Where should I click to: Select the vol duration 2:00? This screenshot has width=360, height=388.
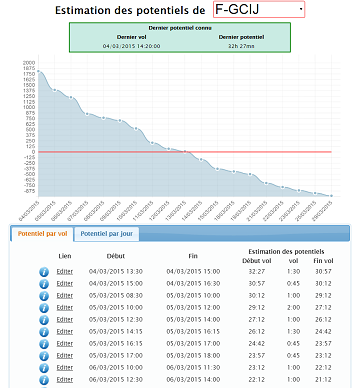293,308
